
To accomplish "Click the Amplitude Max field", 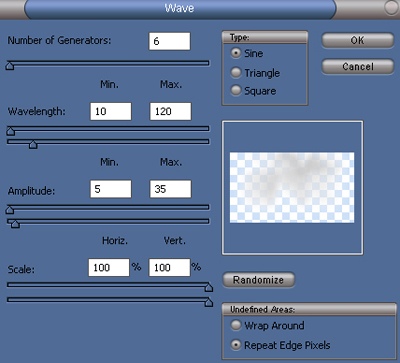I will [170, 189].
